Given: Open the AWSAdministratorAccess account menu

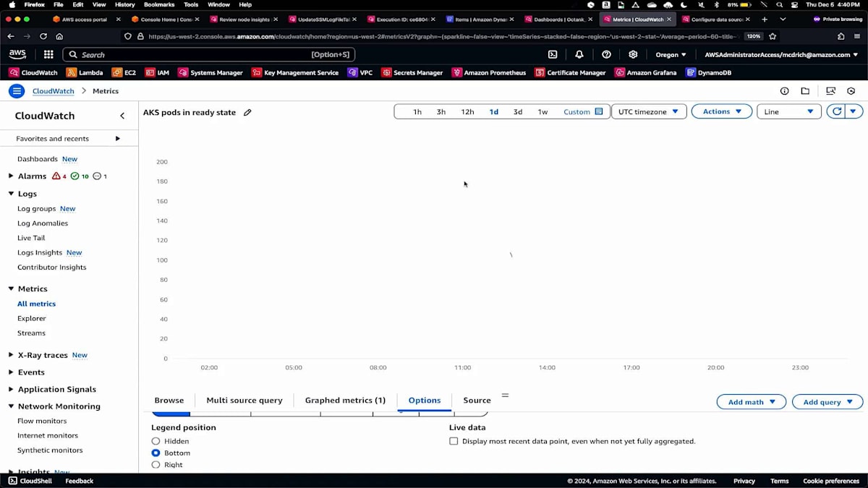Looking at the screenshot, I should pyautogui.click(x=781, y=54).
